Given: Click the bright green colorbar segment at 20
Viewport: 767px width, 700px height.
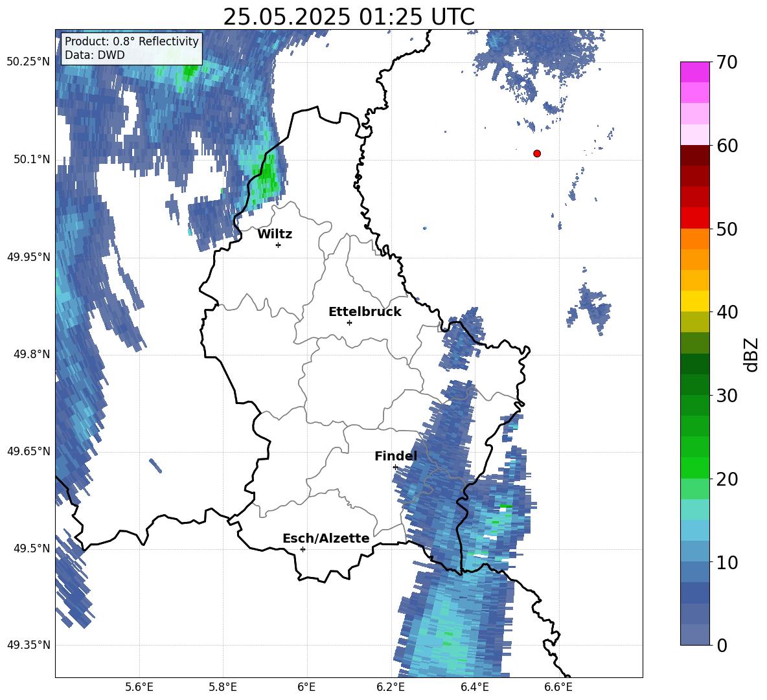Looking at the screenshot, I should click(694, 468).
